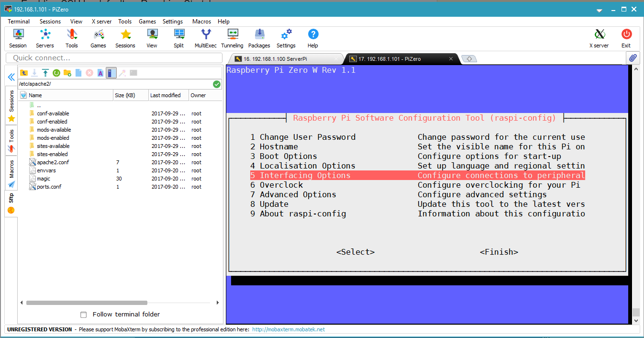Refresh the SFTP file listing
Screen dimensions: 644x338
click(56, 73)
